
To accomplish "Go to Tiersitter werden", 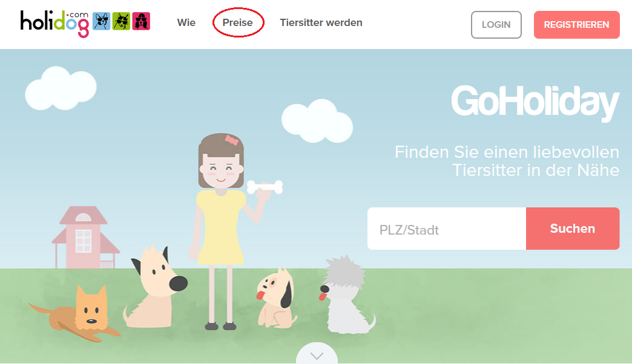I will pos(321,22).
